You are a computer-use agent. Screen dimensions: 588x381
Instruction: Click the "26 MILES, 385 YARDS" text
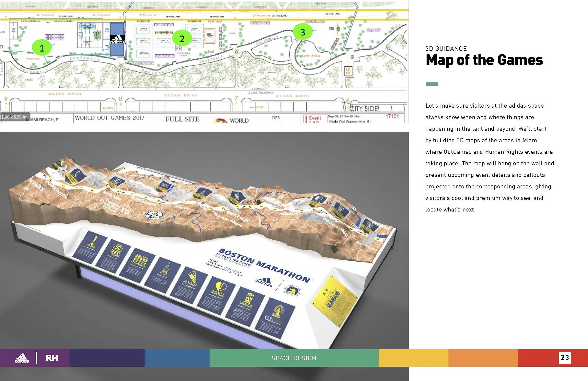pyautogui.click(x=233, y=259)
